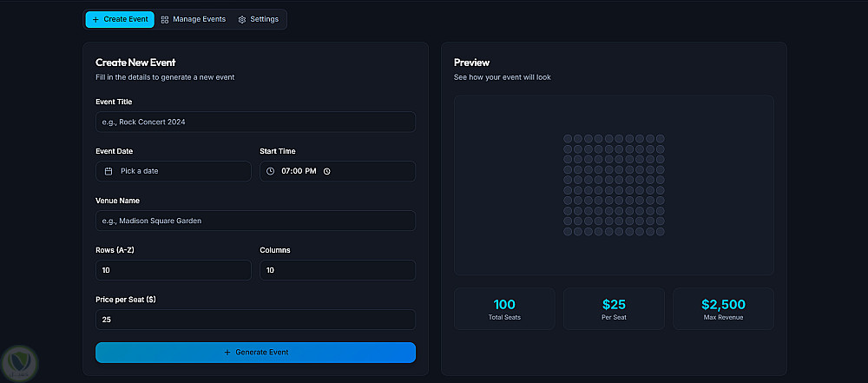Click the plus icon in Create Event tab
This screenshot has height=383, width=868.
95,19
